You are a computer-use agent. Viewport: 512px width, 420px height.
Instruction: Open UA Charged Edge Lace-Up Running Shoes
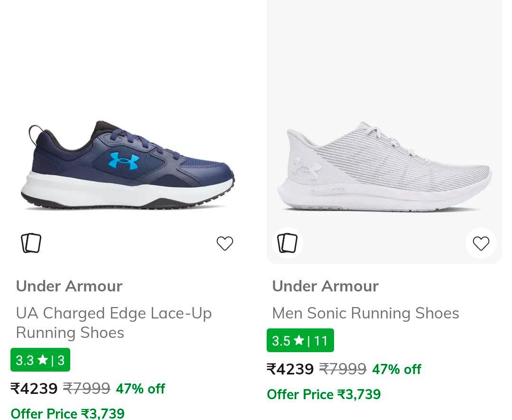(114, 322)
